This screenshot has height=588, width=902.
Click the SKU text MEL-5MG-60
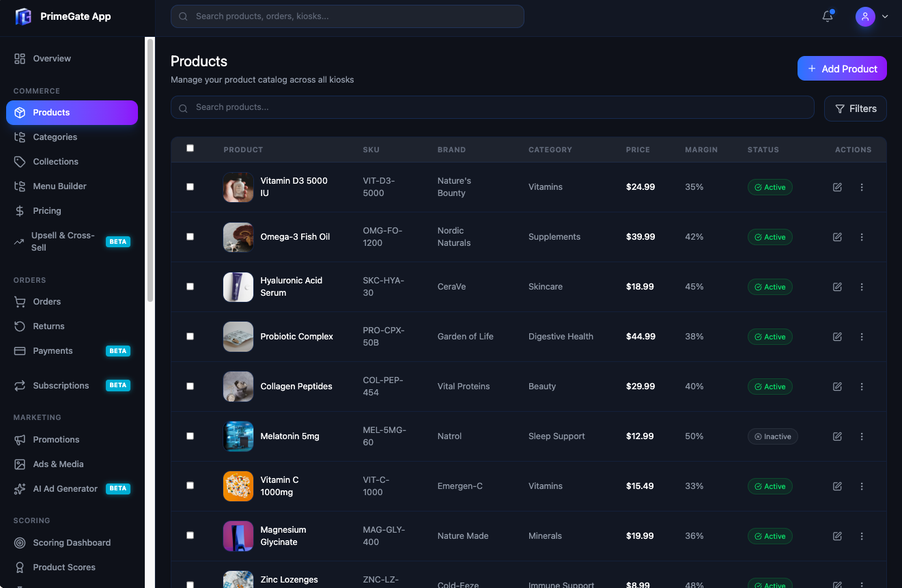coord(384,436)
